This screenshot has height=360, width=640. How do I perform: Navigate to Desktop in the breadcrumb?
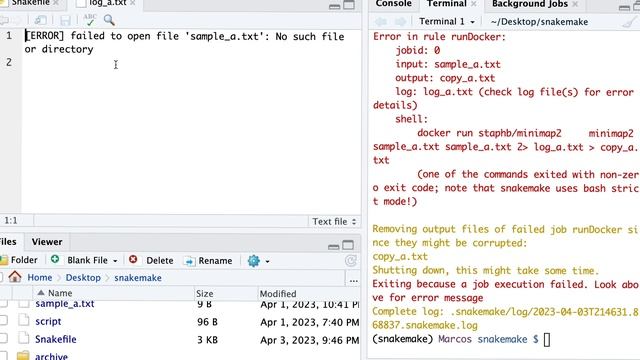pyautogui.click(x=83, y=278)
